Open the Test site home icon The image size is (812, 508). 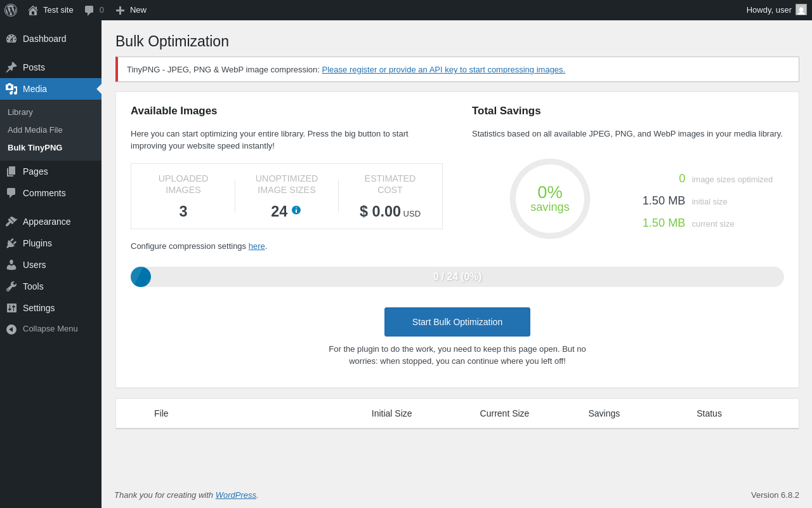click(x=33, y=10)
